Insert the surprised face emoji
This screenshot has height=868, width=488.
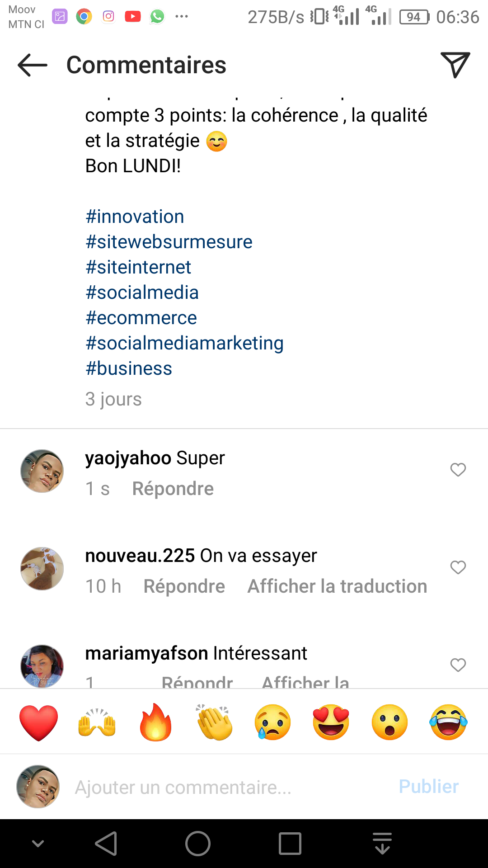coord(389,722)
